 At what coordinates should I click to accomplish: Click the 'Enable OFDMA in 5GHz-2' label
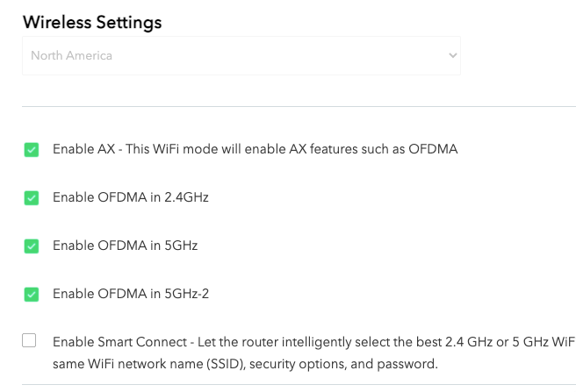point(130,294)
